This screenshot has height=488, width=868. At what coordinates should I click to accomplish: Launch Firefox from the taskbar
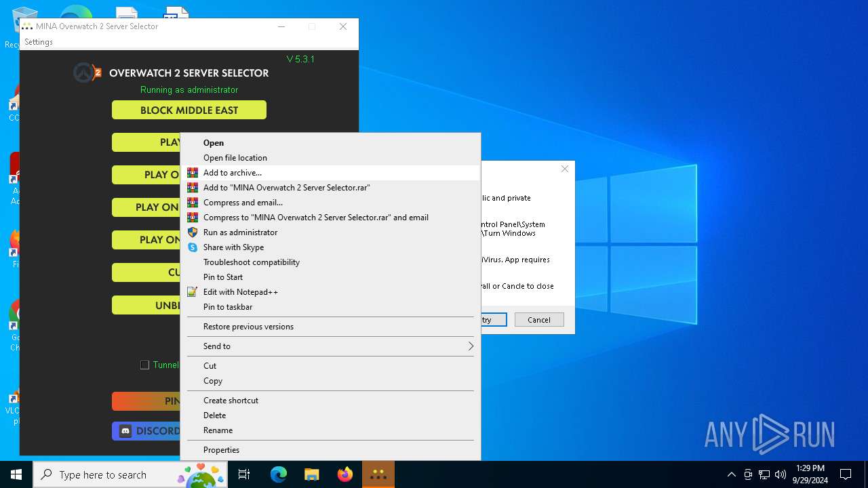(x=345, y=474)
